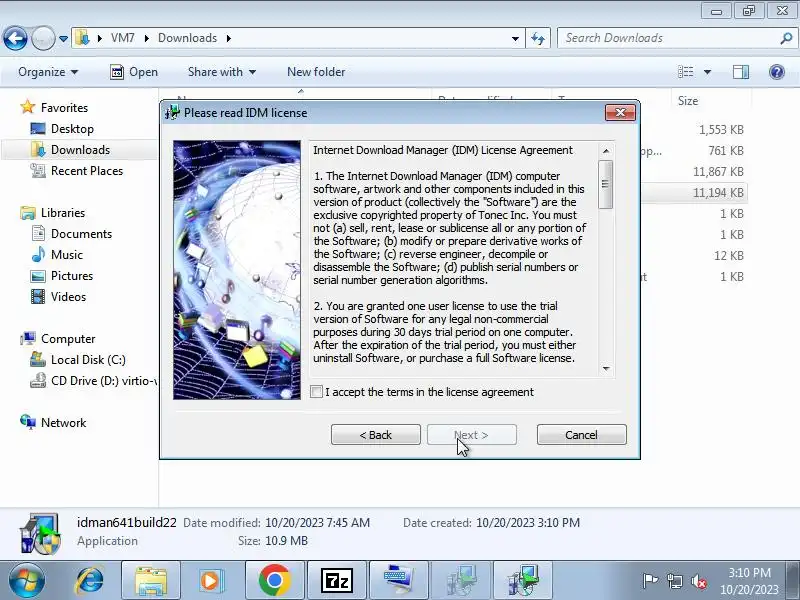
Task: Toggle the preview pane
Action: [x=741, y=72]
